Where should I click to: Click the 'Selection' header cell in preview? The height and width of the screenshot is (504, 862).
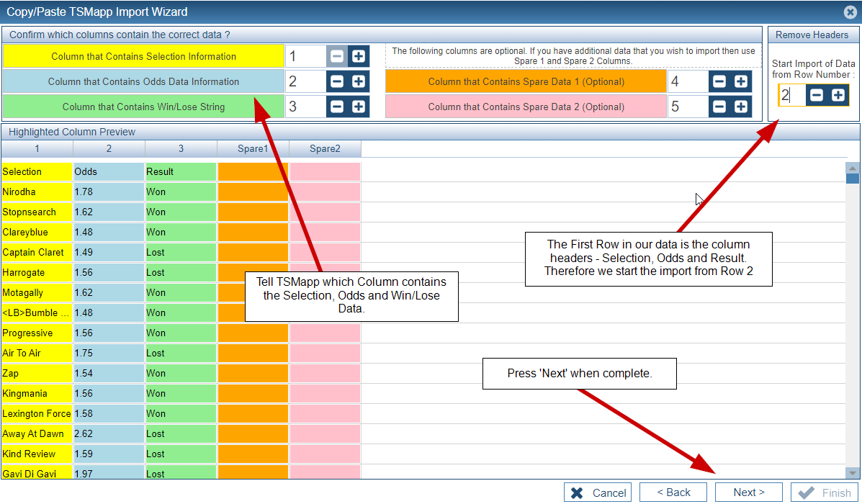coord(37,171)
